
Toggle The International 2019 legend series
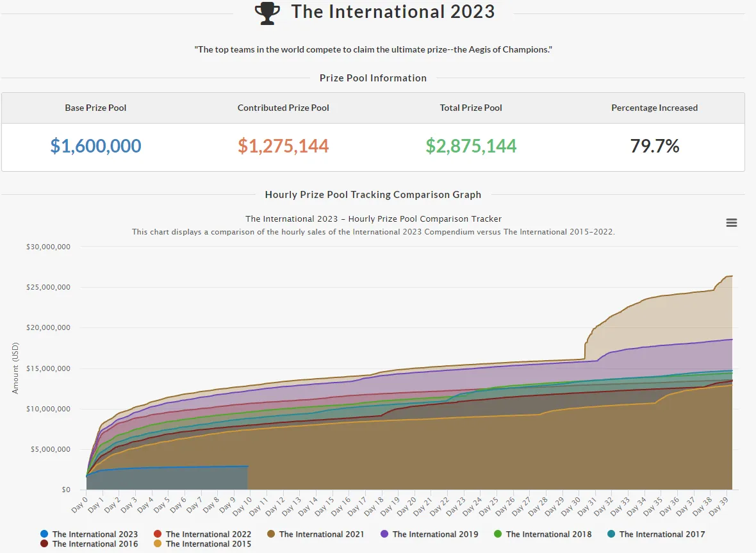tap(430, 534)
